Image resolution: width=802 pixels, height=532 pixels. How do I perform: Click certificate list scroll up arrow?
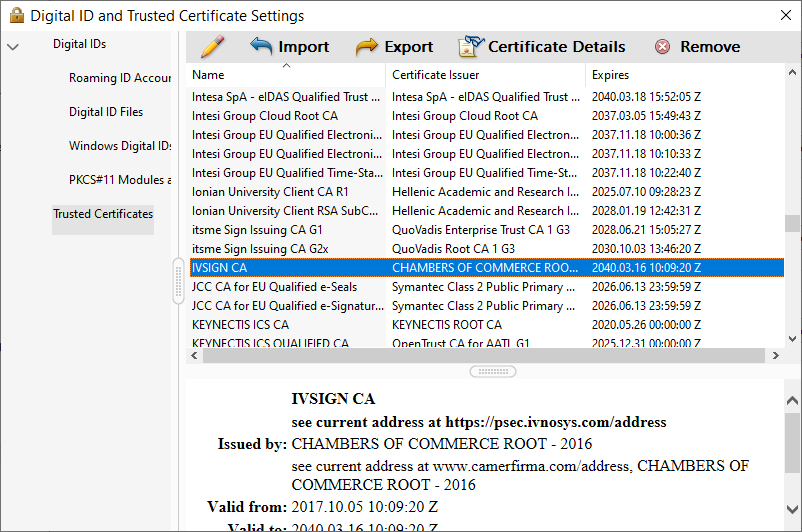792,73
